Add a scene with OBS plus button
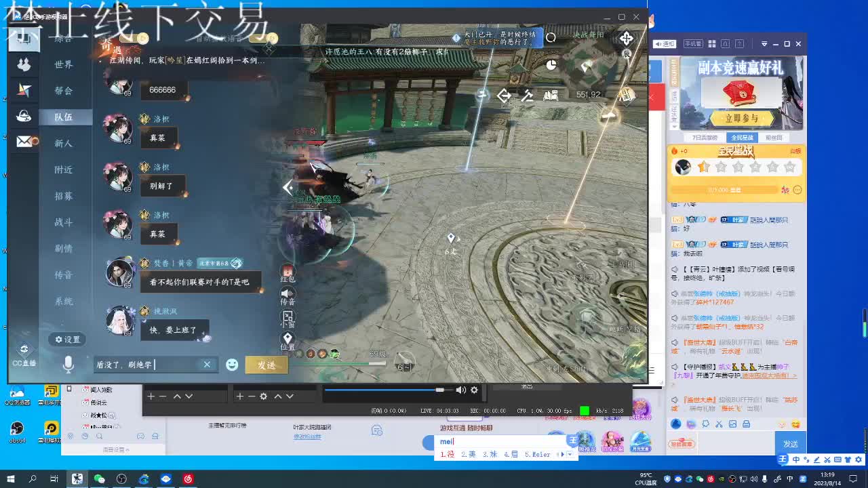This screenshot has width=868, height=488. pyautogui.click(x=151, y=396)
